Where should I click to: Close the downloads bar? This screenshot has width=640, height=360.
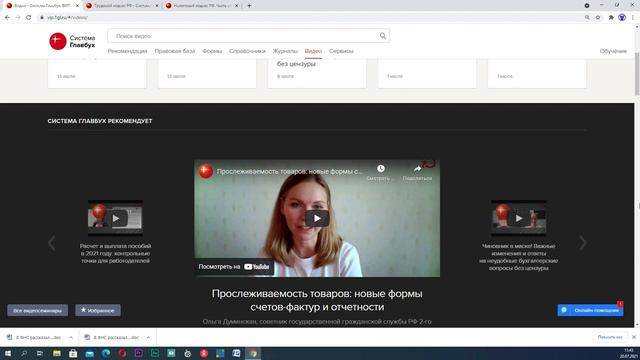pyautogui.click(x=633, y=337)
